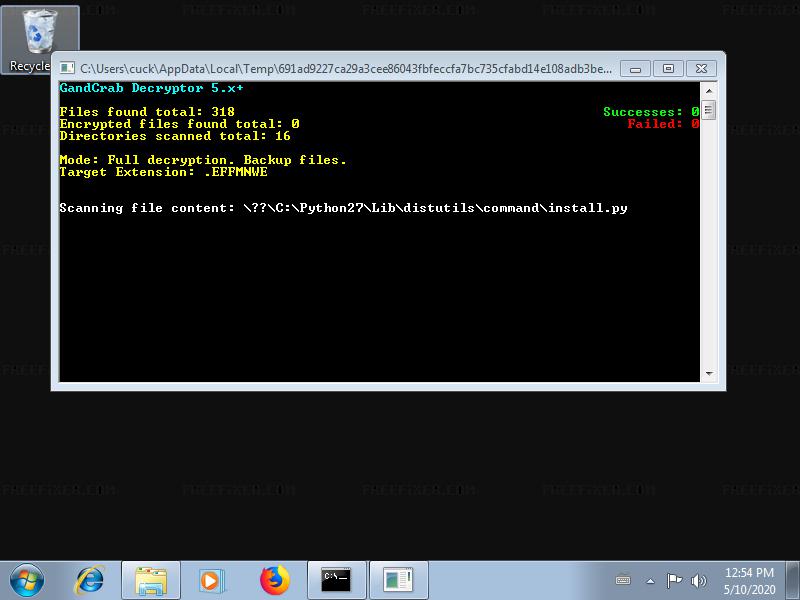Image resolution: width=800 pixels, height=600 pixels.
Task: Launch Internet Explorer from the taskbar
Action: pos(90,580)
